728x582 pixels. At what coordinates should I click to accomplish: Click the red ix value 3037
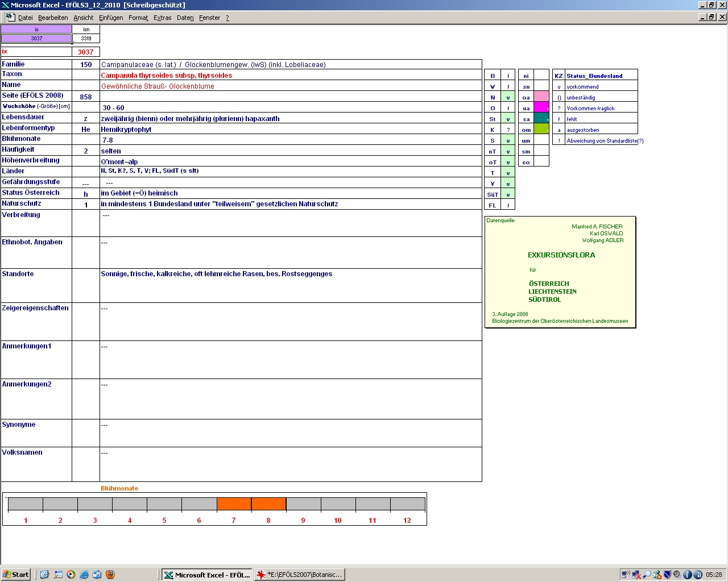pos(86,52)
